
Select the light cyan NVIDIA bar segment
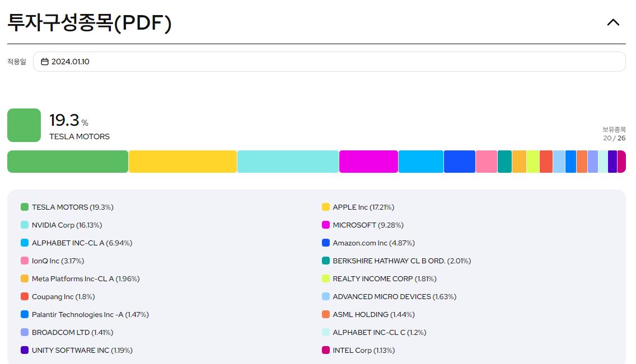coord(288,162)
